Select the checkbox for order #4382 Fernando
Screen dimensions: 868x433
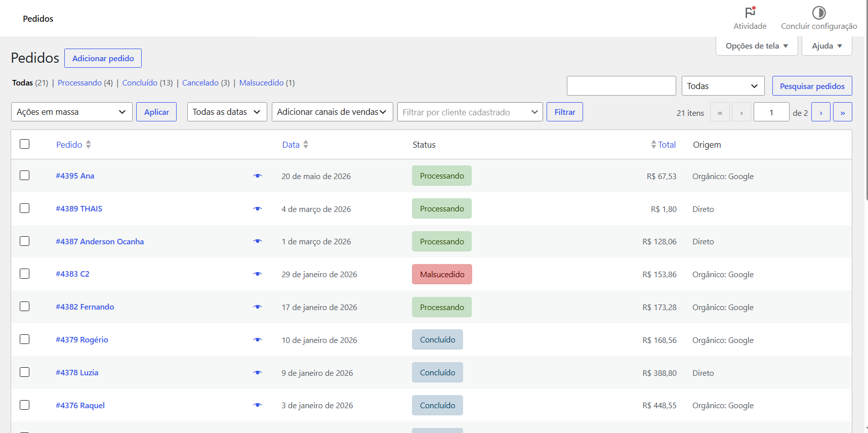pyautogui.click(x=24, y=306)
